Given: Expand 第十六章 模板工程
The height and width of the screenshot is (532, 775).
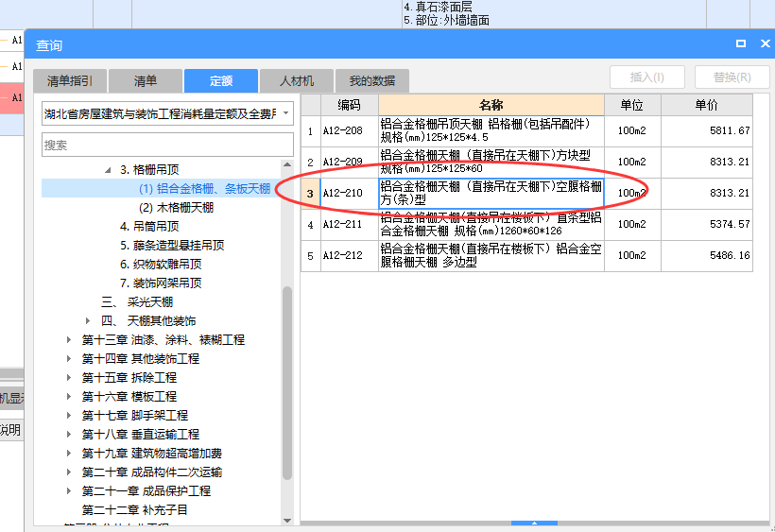Looking at the screenshot, I should (69, 397).
